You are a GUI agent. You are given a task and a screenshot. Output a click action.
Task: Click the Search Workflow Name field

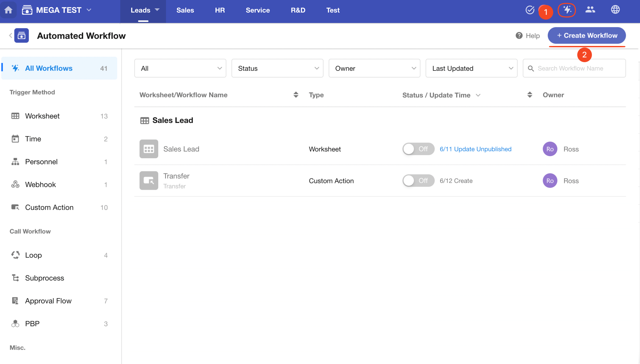pos(578,68)
